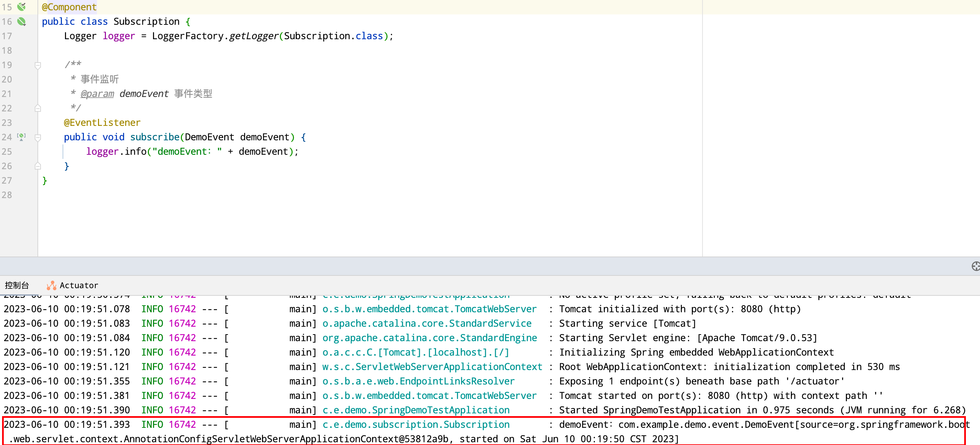Click the logger variable on line 17
Viewport: 980px width, 445px height.
pyautogui.click(x=119, y=36)
